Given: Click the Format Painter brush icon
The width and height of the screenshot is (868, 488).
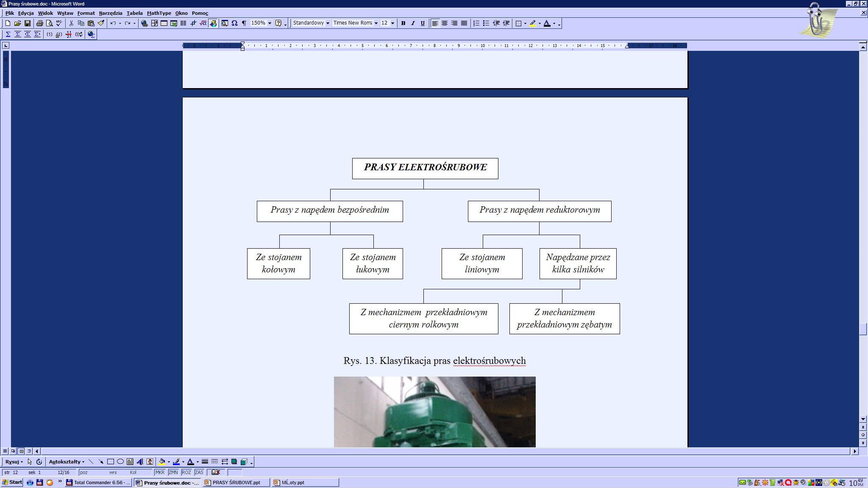Looking at the screenshot, I should 101,23.
